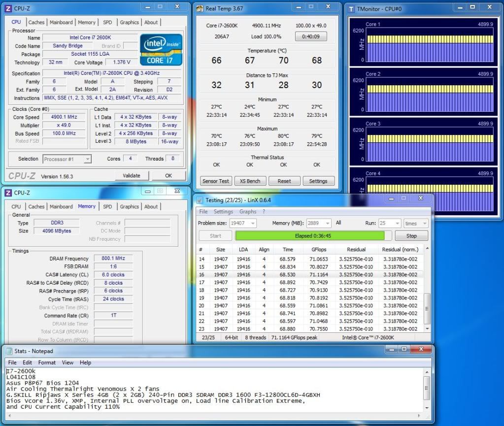This screenshot has width=504, height=426.
Task: Click the Time column header in LinX
Action: 288,249
